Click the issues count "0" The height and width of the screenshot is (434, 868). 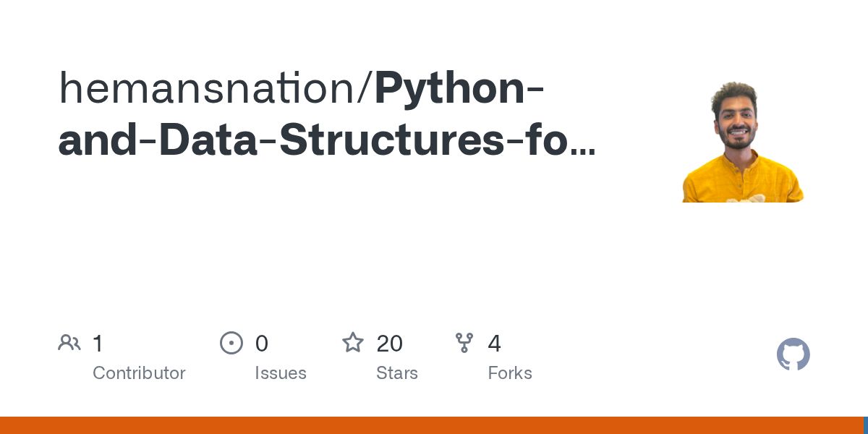pyautogui.click(x=262, y=344)
